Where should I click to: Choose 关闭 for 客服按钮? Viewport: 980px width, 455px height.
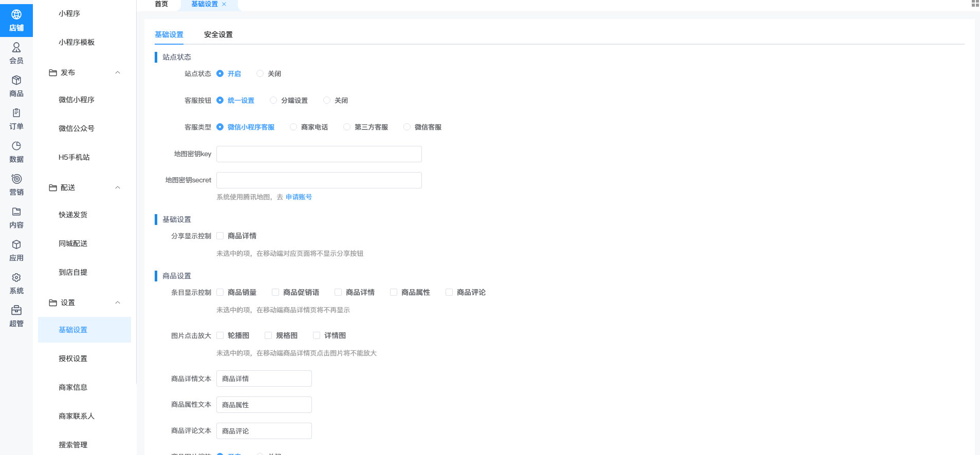click(x=336, y=100)
